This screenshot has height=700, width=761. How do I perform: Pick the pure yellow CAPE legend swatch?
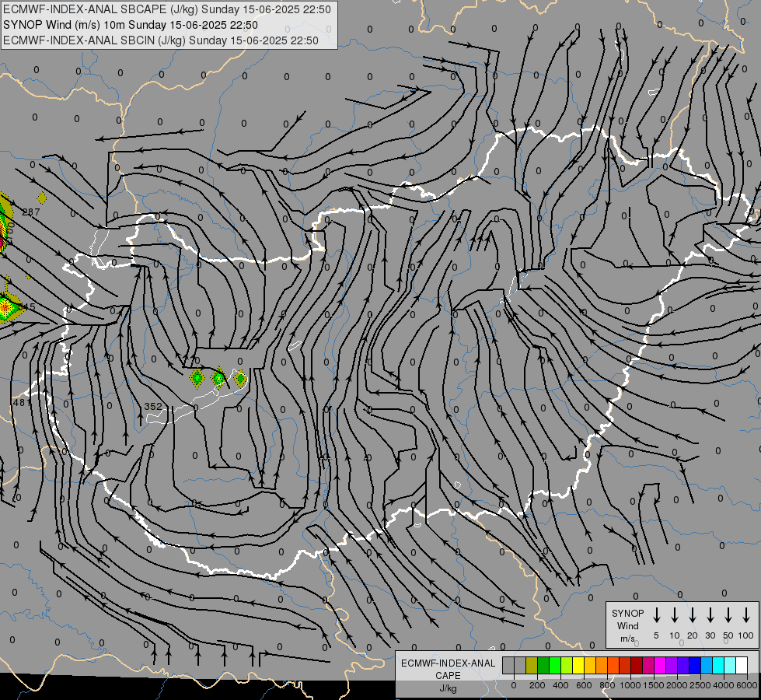coord(578,665)
